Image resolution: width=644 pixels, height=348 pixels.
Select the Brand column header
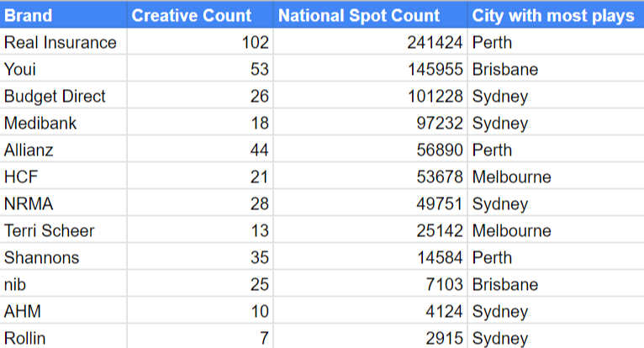tap(63, 15)
